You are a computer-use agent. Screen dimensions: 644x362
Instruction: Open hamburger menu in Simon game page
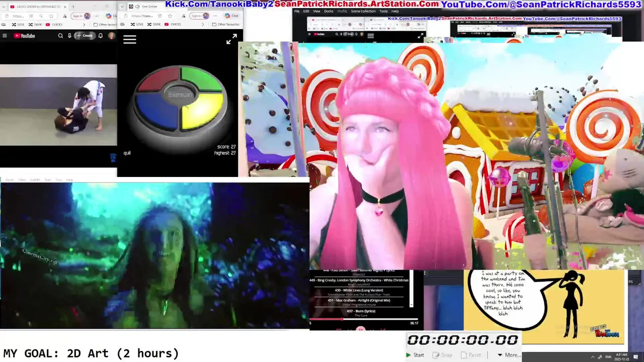(130, 39)
